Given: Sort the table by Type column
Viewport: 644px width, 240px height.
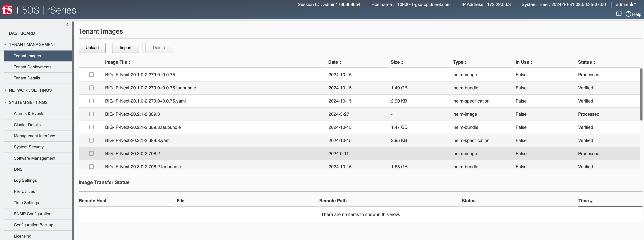Looking at the screenshot, I should point(460,62).
